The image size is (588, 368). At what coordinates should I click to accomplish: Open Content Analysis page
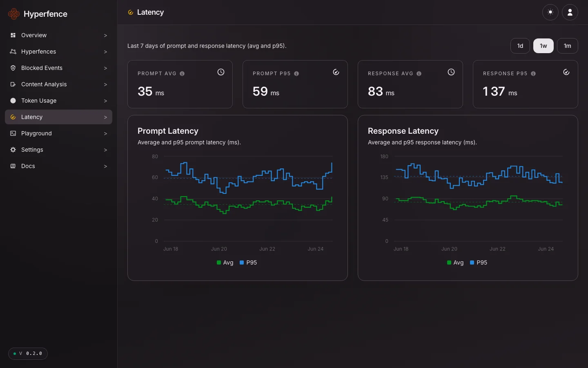(58, 84)
